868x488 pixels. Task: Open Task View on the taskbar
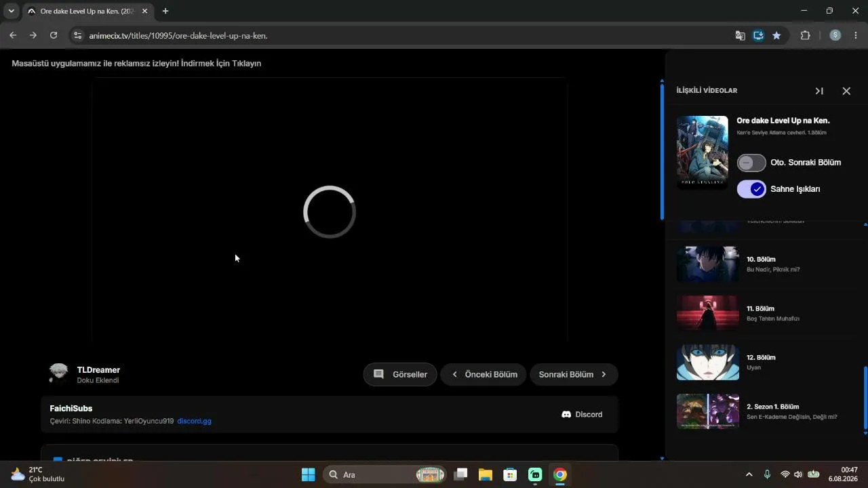(x=461, y=474)
